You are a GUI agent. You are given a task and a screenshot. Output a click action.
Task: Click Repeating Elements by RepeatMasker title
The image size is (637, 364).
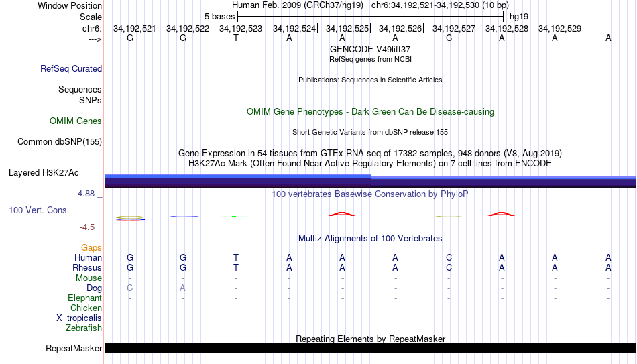[x=370, y=339]
